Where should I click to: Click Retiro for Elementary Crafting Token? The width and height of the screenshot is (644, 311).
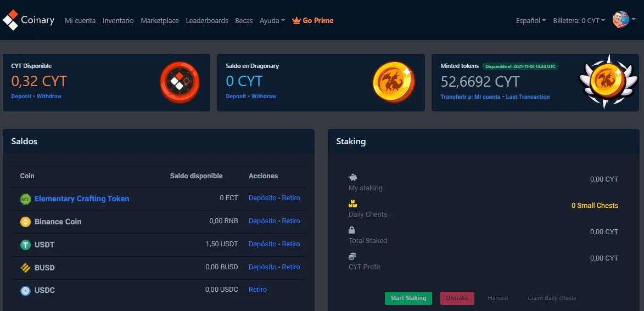291,198
